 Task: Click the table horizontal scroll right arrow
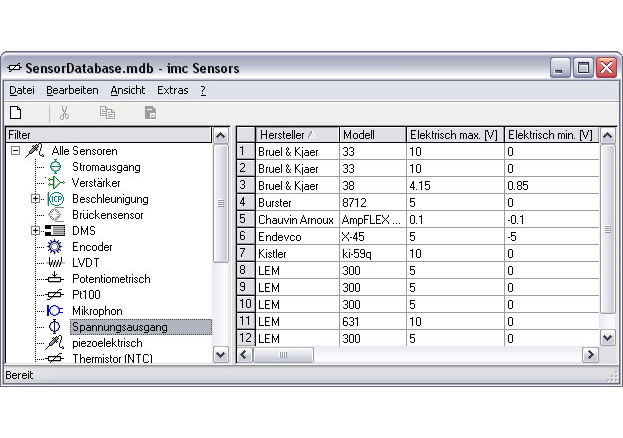tap(590, 355)
